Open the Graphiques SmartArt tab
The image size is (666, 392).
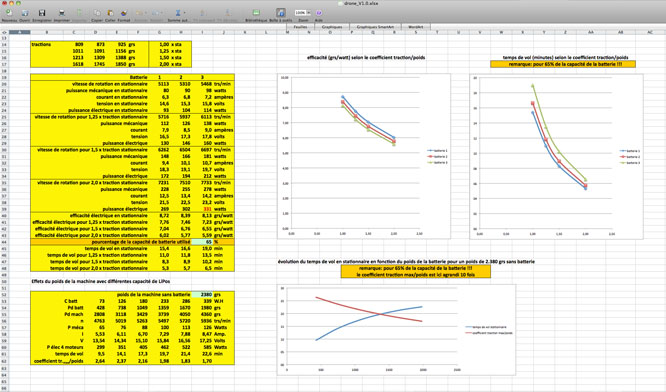tap(375, 27)
